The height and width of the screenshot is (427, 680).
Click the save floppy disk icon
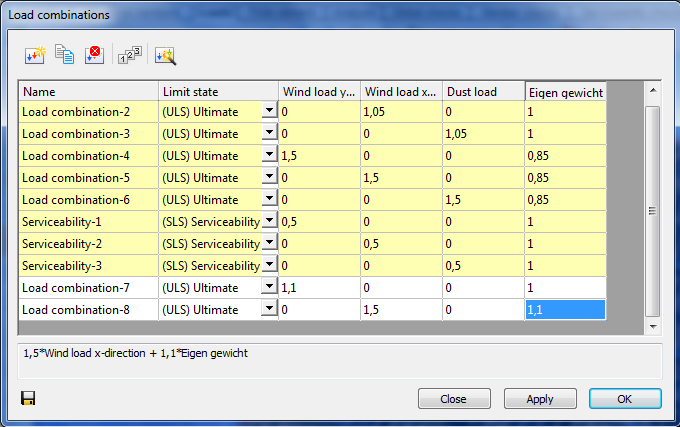(x=28, y=398)
